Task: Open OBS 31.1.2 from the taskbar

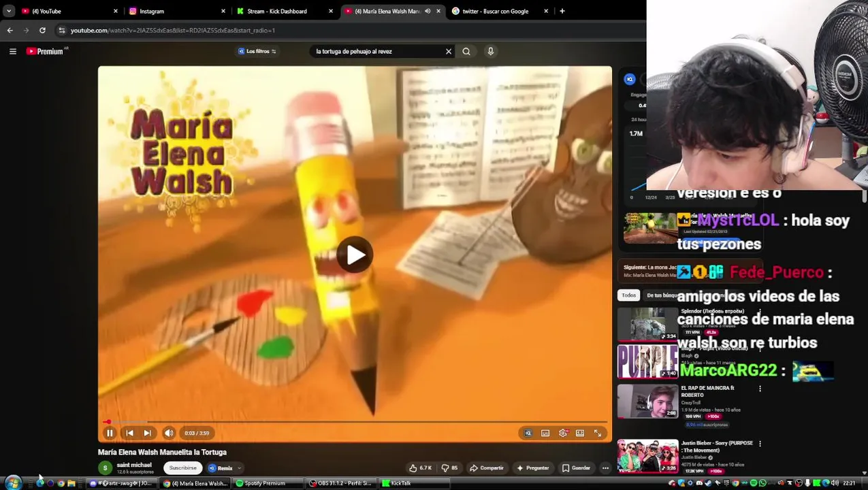Action: tap(340, 483)
